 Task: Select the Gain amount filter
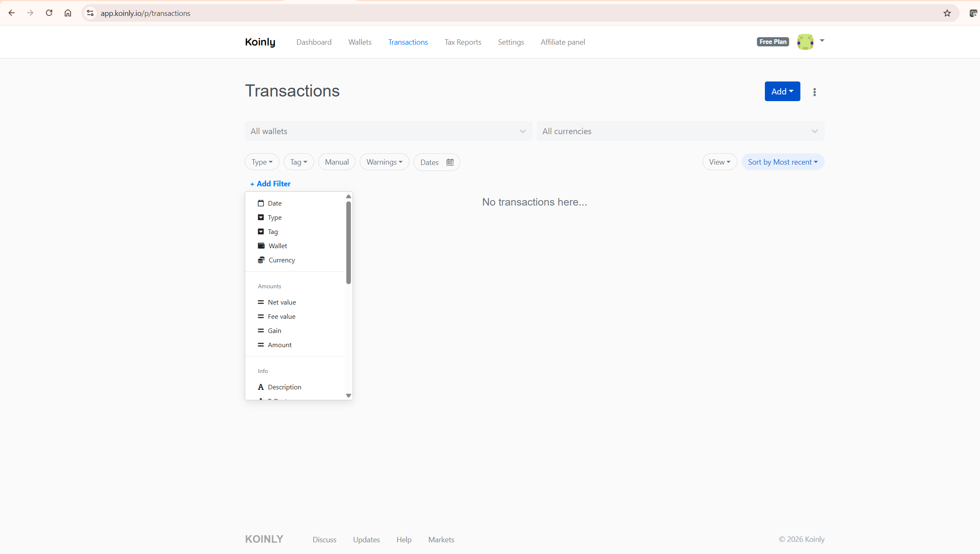pos(274,330)
